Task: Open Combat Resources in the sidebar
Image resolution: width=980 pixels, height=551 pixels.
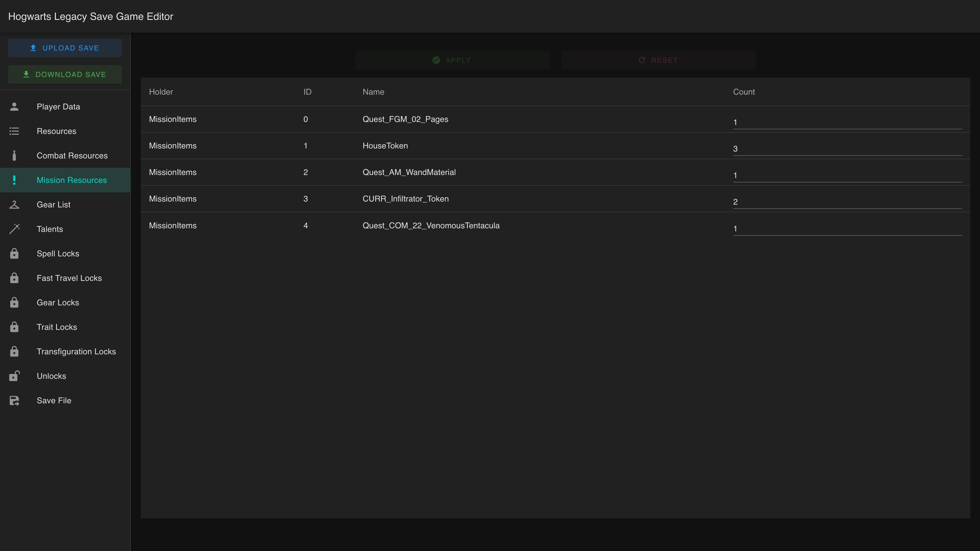Action: click(65, 156)
